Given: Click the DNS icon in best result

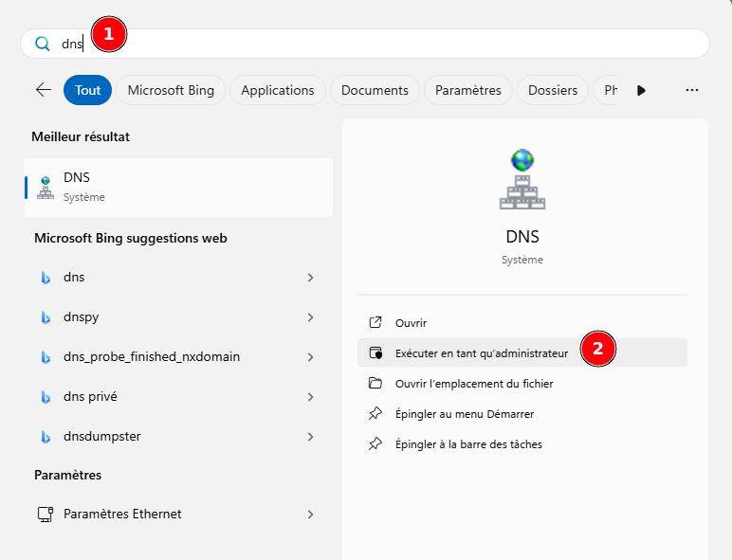Looking at the screenshot, I should click(46, 188).
